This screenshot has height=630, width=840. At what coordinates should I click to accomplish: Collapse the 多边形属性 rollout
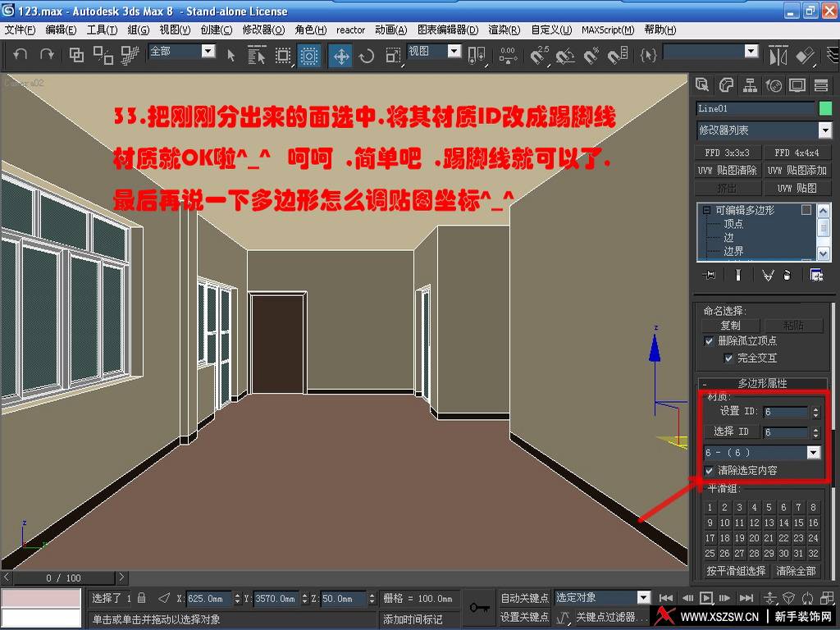(x=763, y=384)
